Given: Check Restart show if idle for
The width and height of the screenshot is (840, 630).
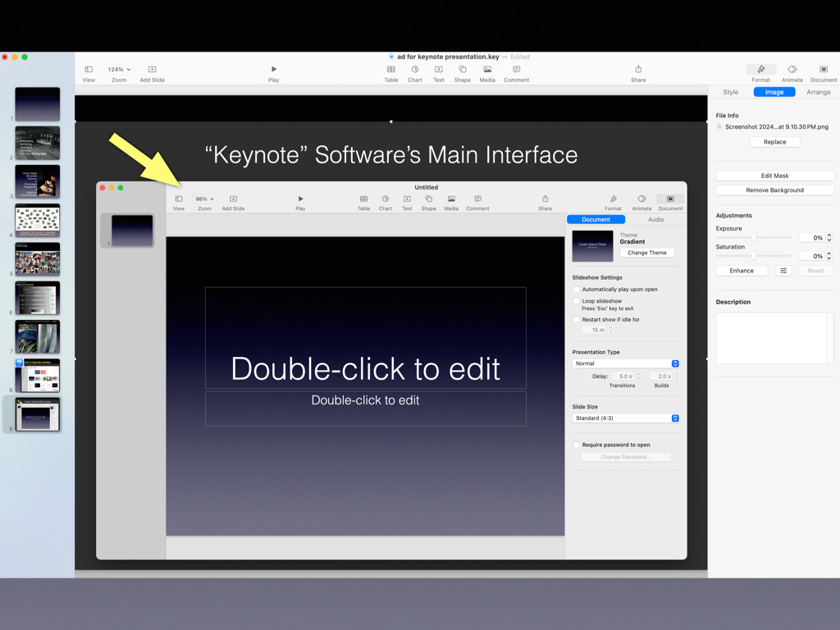Looking at the screenshot, I should pos(577,320).
